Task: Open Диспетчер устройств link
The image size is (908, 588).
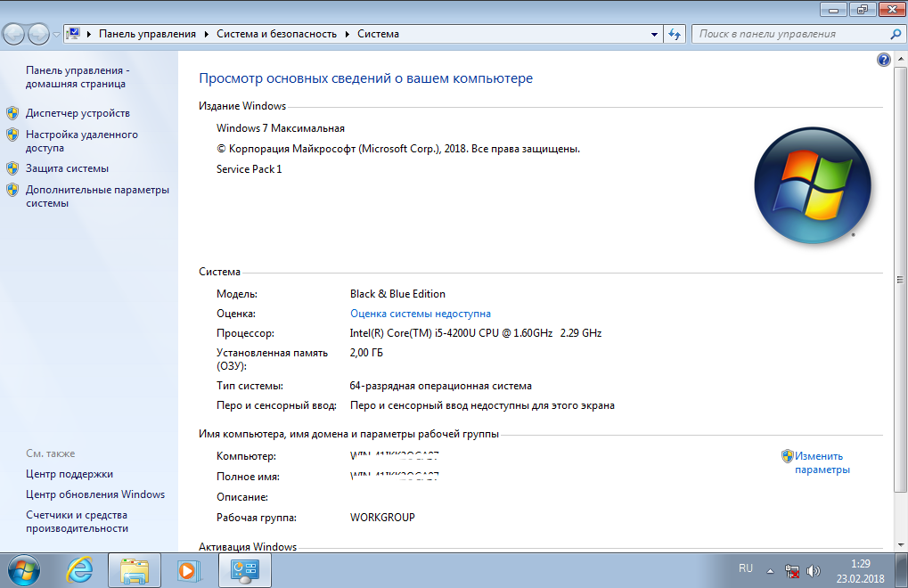Action: point(78,113)
